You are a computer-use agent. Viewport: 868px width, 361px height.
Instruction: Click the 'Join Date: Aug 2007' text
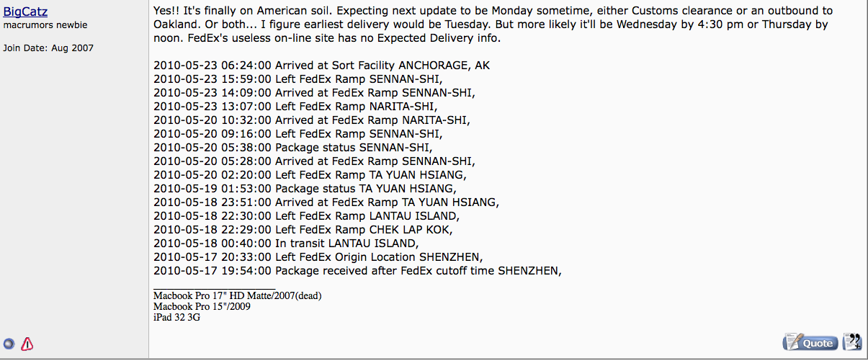[x=48, y=48]
